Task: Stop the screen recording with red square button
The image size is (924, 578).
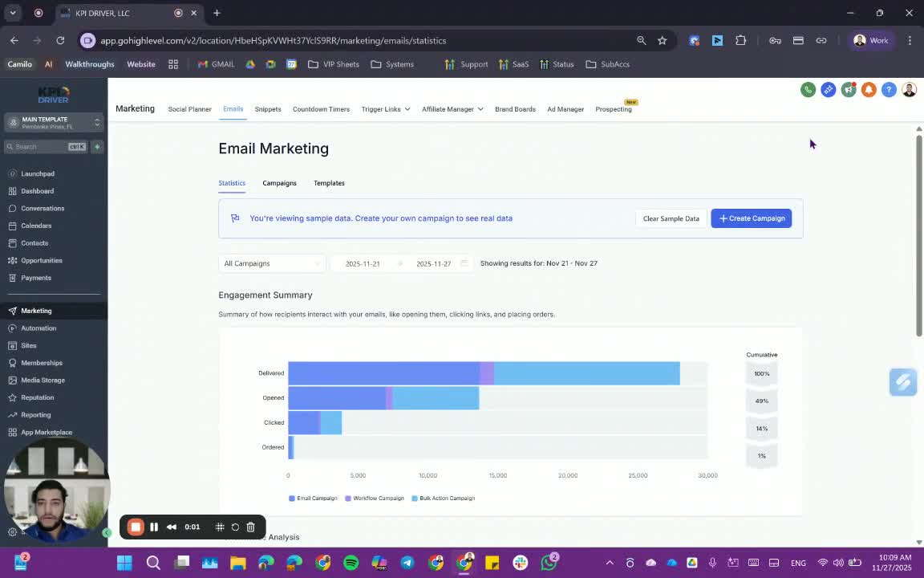Action: 136,527
